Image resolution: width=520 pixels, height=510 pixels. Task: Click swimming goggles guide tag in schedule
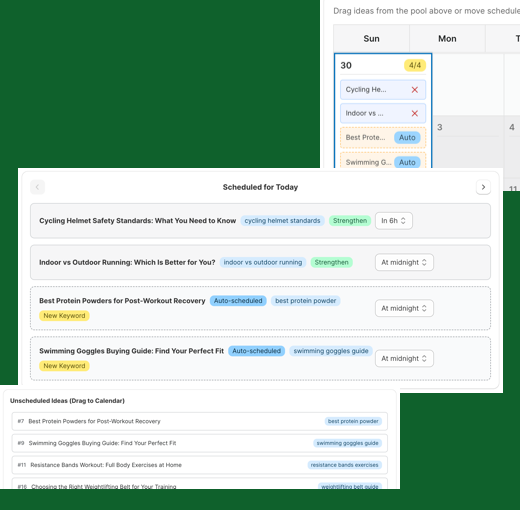click(331, 351)
